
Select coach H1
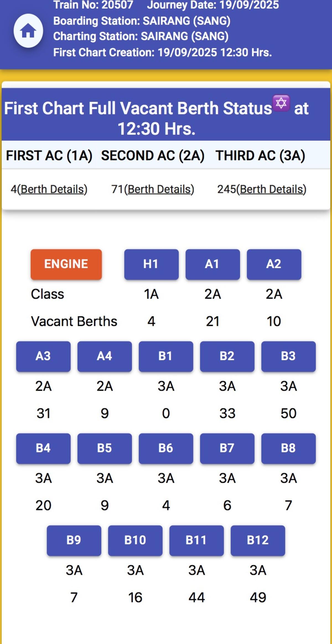[x=151, y=264]
